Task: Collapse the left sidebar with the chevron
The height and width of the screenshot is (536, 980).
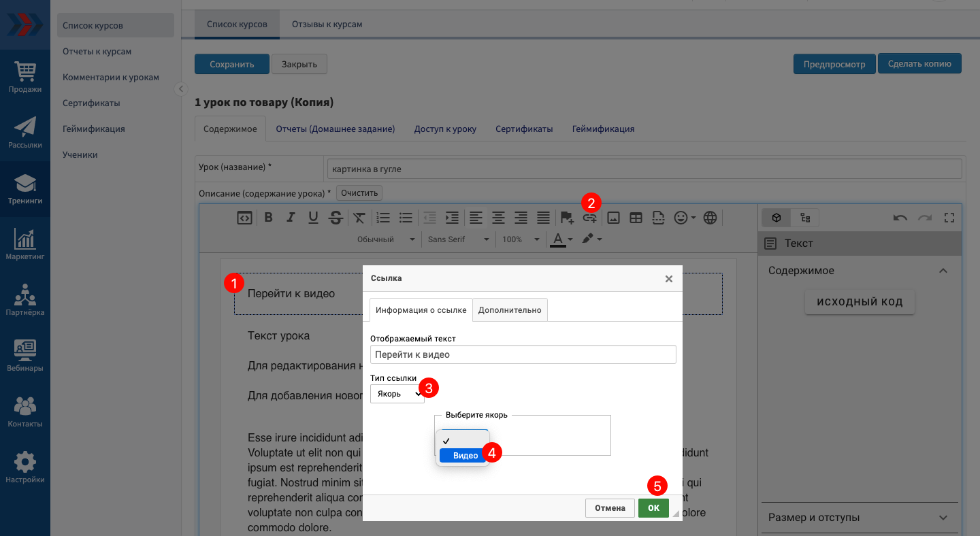Action: click(180, 88)
